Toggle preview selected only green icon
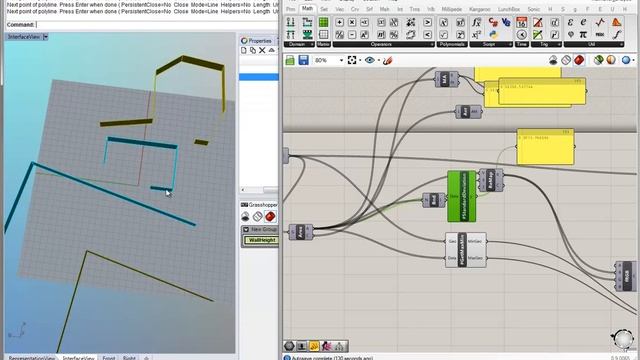 coord(598,60)
